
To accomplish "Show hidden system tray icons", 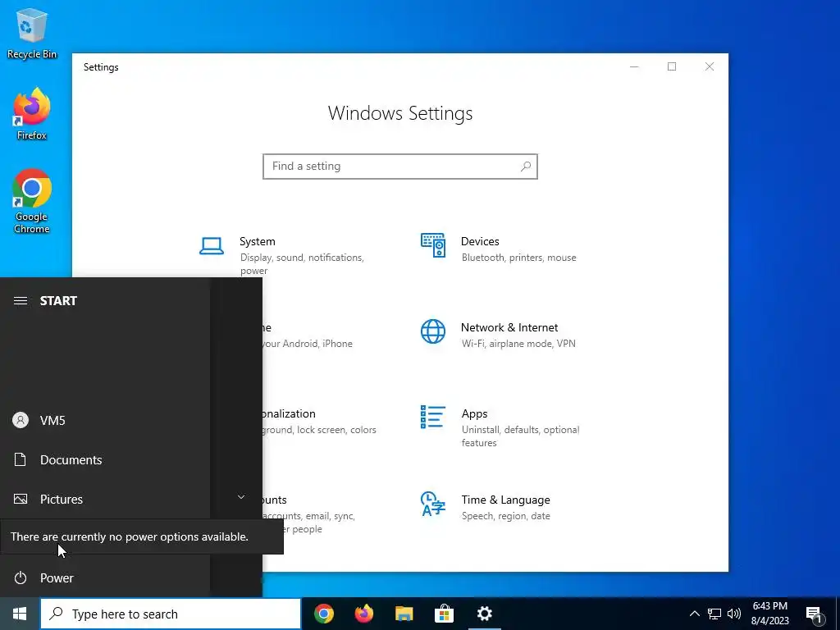I will (x=694, y=614).
